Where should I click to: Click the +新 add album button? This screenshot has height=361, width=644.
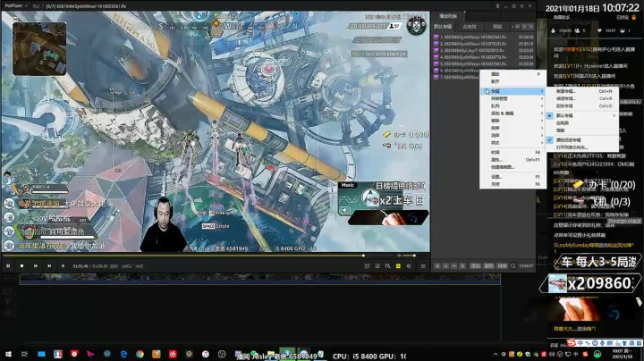(516, 26)
